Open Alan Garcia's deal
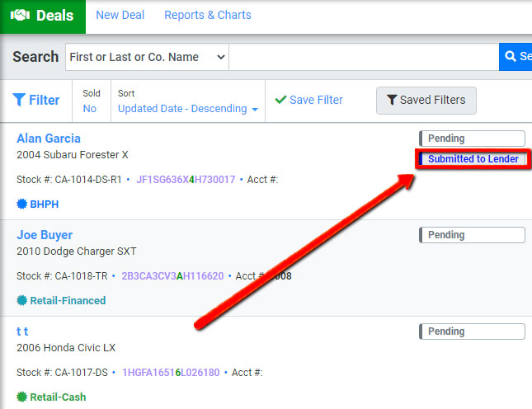The height and width of the screenshot is (409, 532). click(x=49, y=139)
